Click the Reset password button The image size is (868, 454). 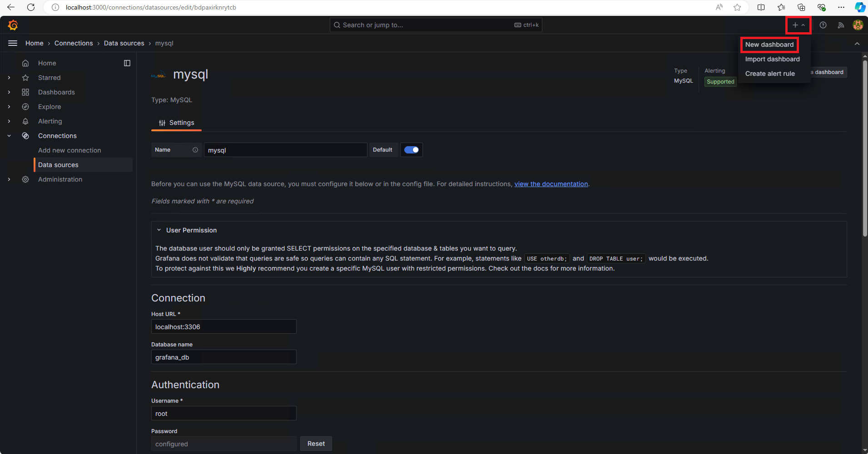click(x=316, y=444)
